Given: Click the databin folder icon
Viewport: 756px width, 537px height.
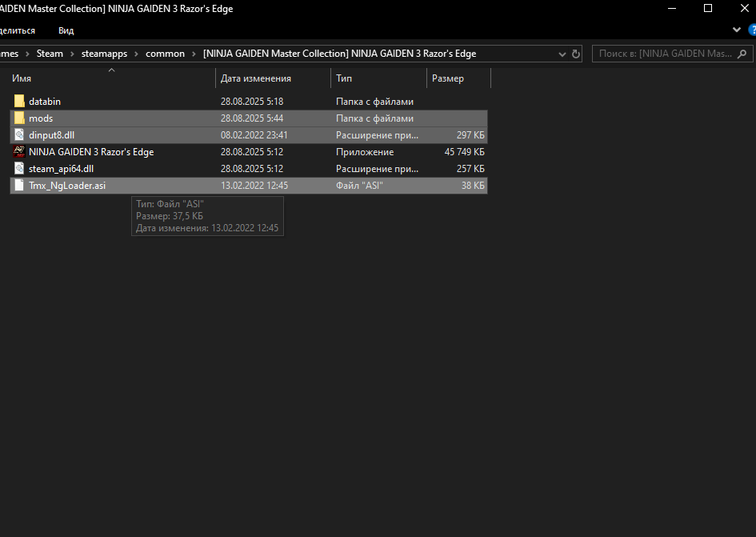Looking at the screenshot, I should pos(19,102).
